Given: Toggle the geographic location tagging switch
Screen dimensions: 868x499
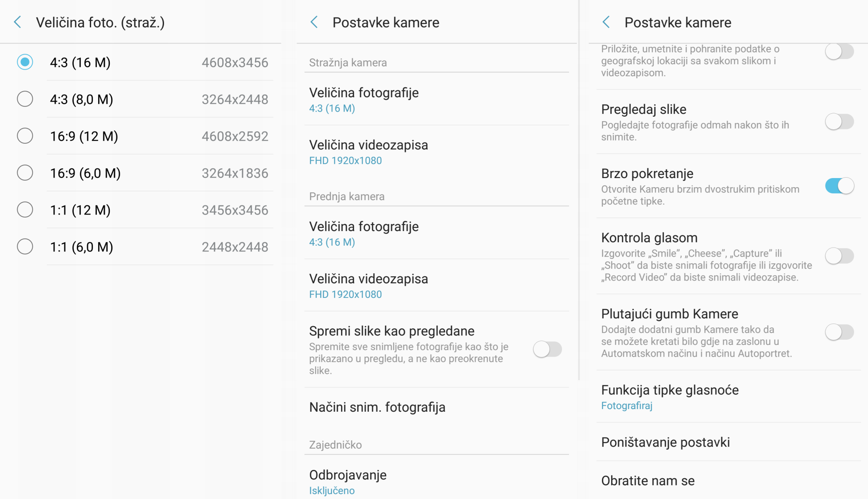Looking at the screenshot, I should pos(840,52).
